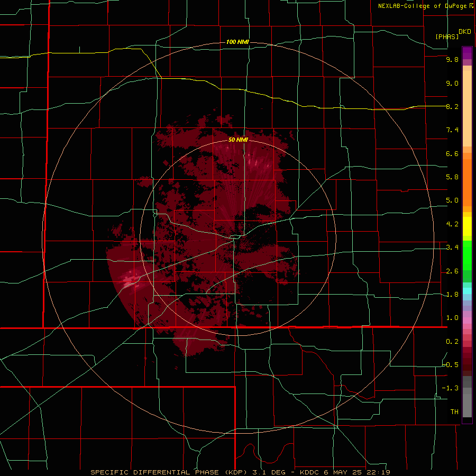Click the TH label at the legend bottom

pyautogui.click(x=454, y=412)
